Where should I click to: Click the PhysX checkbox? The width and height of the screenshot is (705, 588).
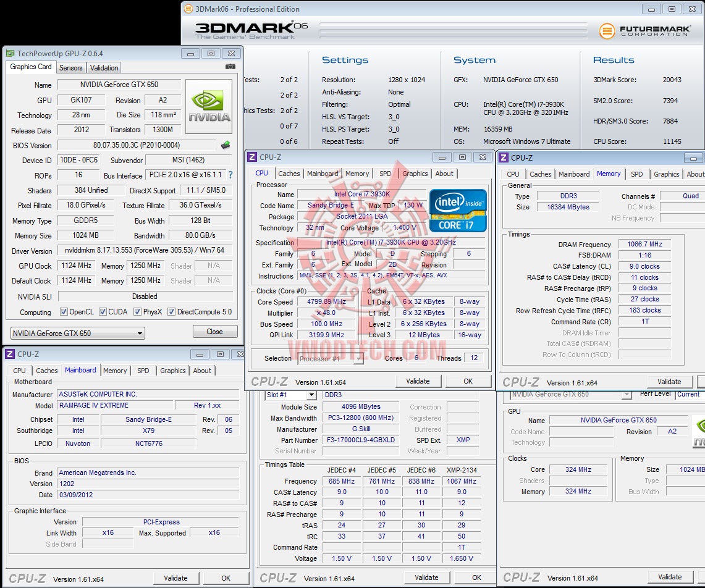[138, 312]
